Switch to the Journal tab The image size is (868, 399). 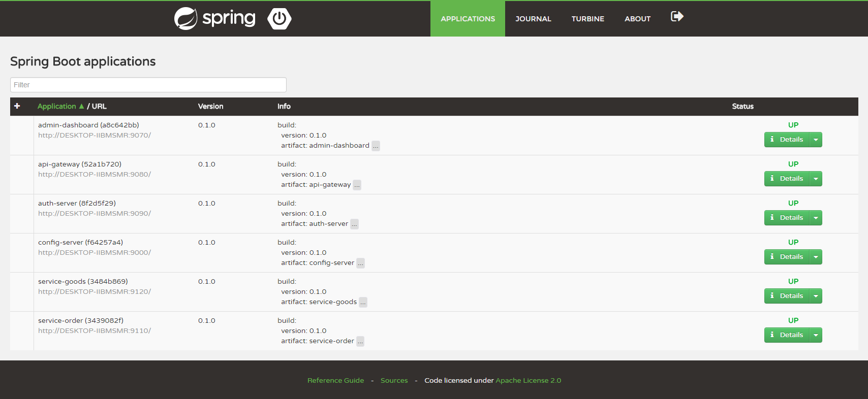[x=533, y=19]
